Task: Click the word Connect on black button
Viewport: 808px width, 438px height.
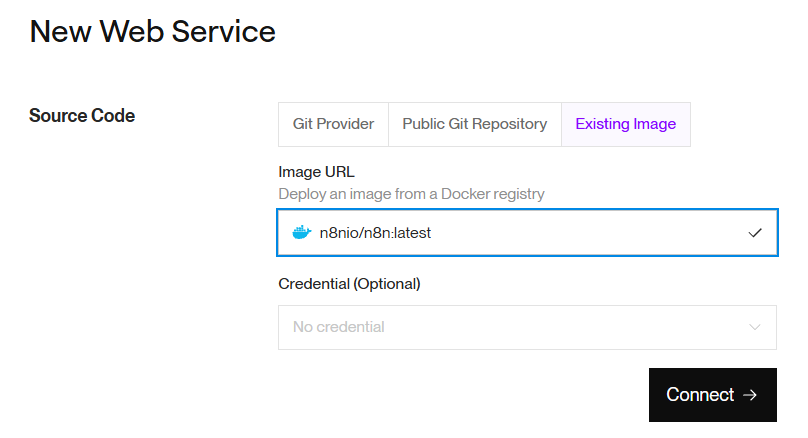Action: (700, 395)
